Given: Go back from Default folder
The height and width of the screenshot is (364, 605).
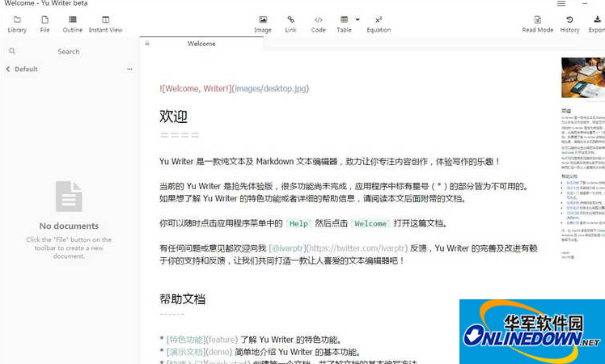Looking at the screenshot, I should pos(8,69).
